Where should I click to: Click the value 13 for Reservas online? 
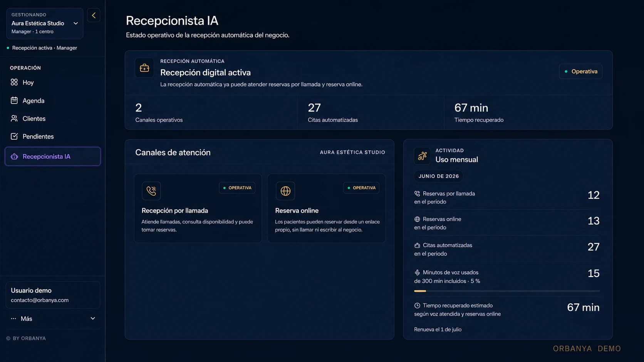pos(594,221)
